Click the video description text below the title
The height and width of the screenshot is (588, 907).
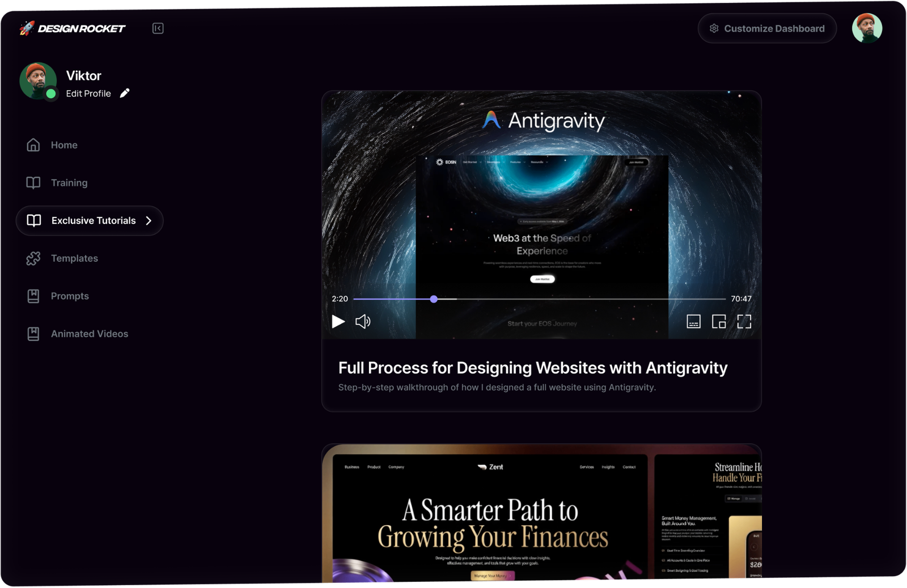point(497,387)
